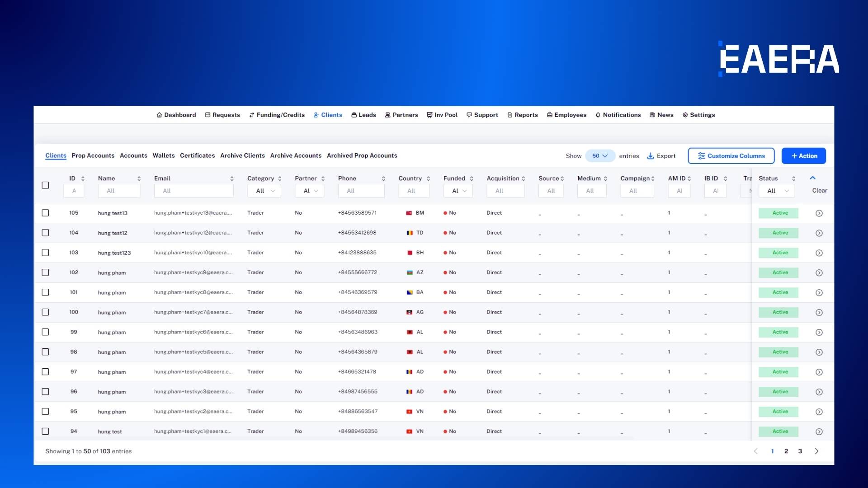Viewport: 868px width, 488px height.
Task: Open Status filter dropdown
Action: point(777,191)
